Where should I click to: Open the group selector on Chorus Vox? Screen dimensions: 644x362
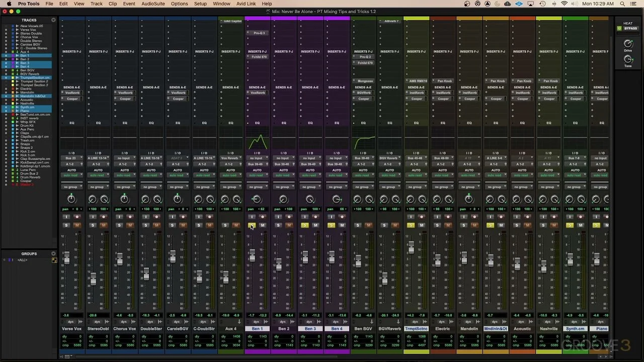125,187
